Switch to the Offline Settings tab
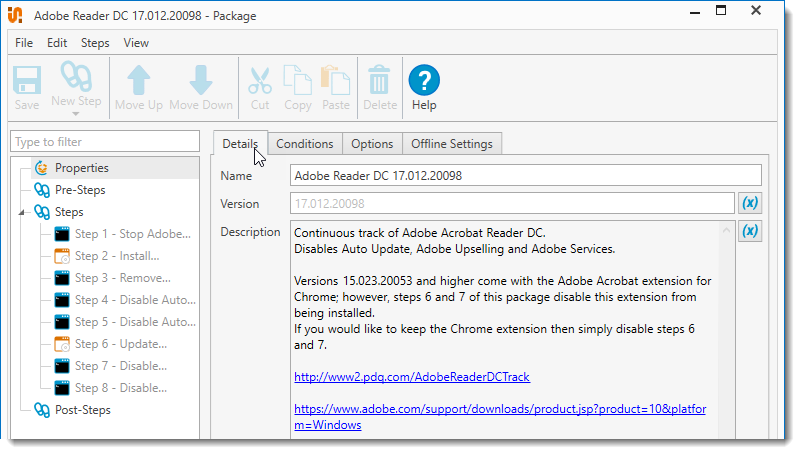The height and width of the screenshot is (454, 800). pyautogui.click(x=451, y=144)
